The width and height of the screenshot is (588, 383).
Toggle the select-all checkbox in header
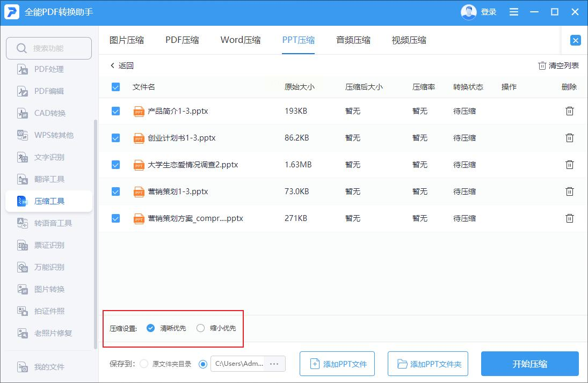(x=115, y=87)
